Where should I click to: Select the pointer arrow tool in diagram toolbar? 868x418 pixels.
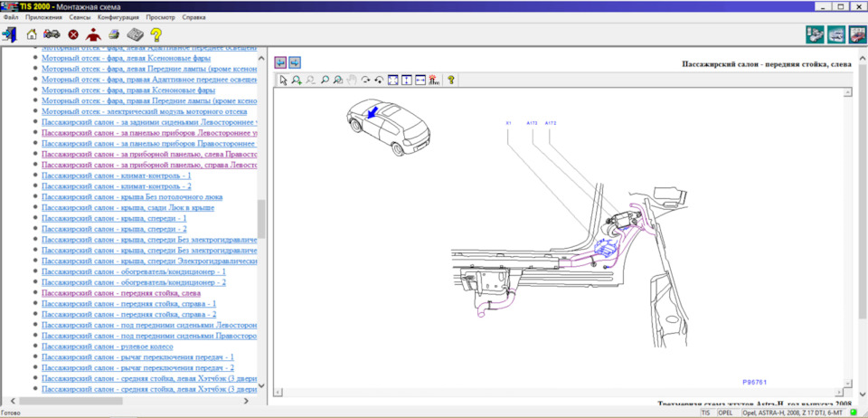(283, 80)
